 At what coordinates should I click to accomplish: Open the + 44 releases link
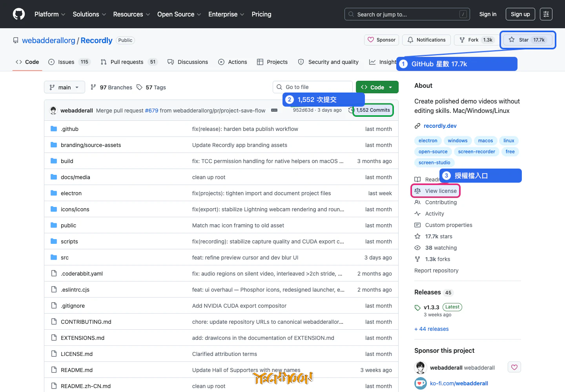click(432, 329)
